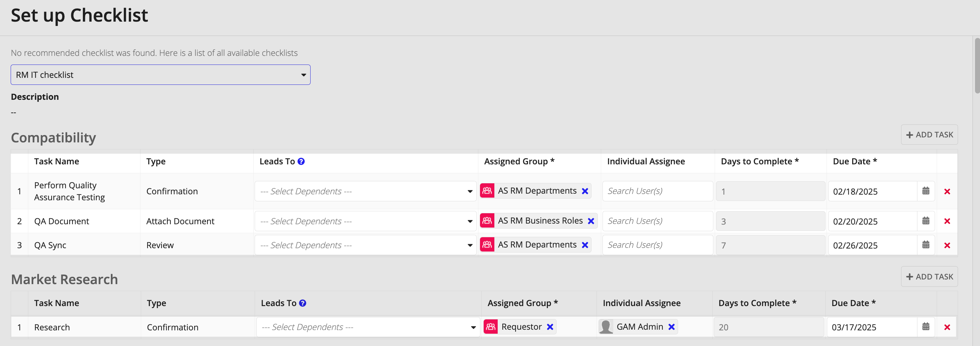This screenshot has width=980, height=346.
Task: Expand Select Dependents for QA Document row
Action: (x=366, y=221)
